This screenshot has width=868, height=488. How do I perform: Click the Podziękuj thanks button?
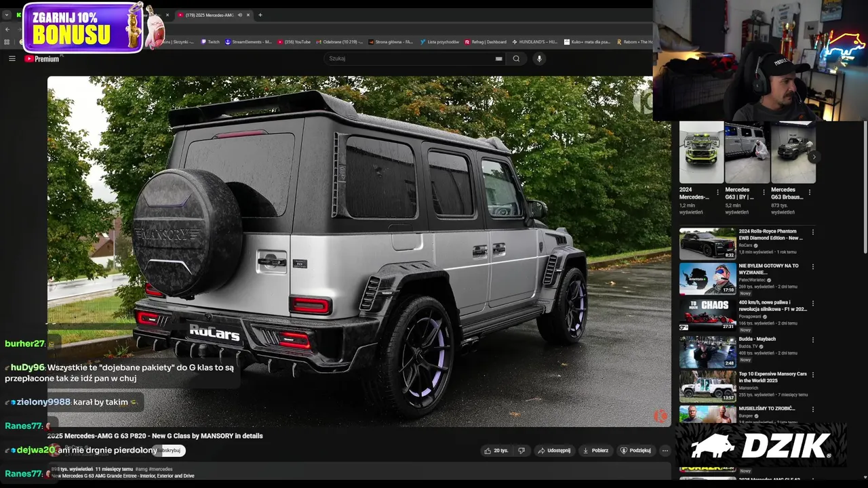[635, 450]
